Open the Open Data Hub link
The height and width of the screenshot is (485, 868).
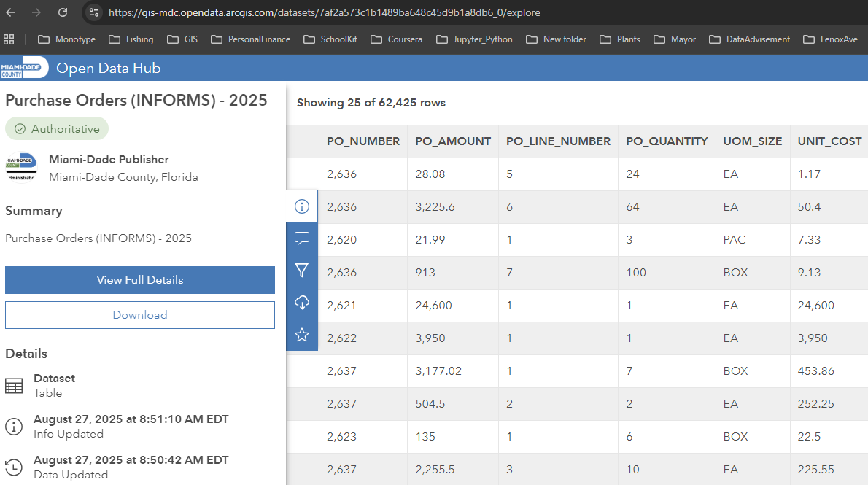(109, 69)
